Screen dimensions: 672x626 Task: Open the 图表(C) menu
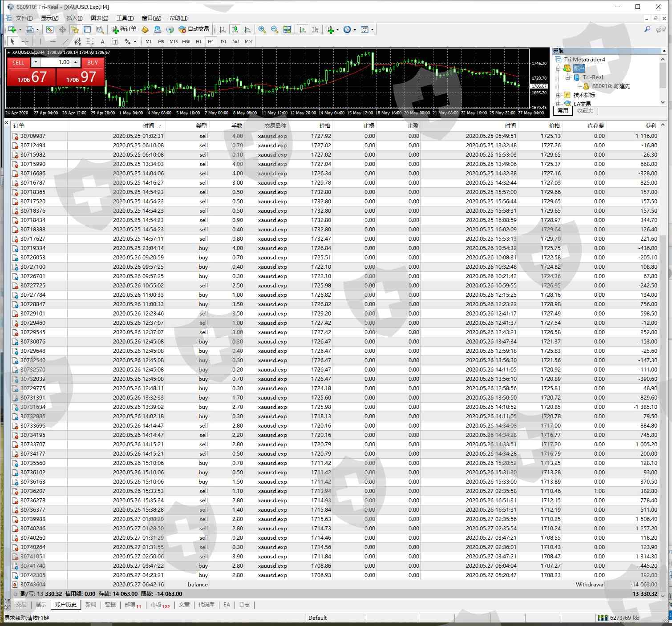(99, 18)
